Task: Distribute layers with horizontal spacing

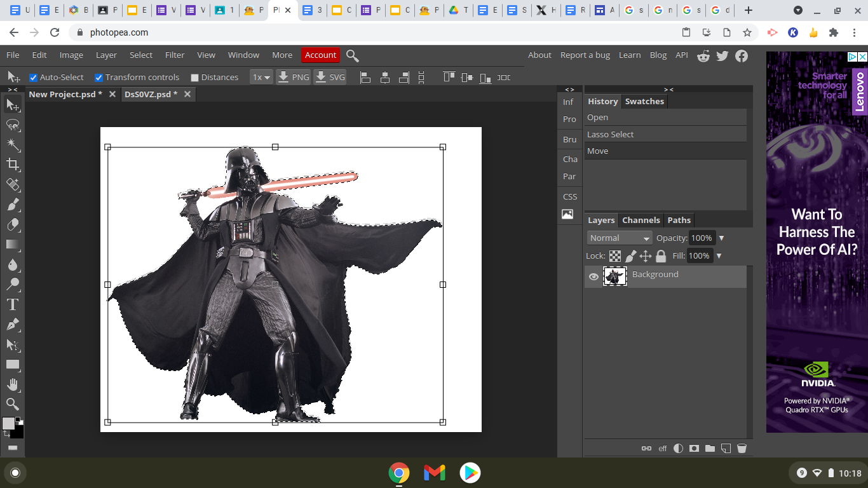Action: [x=504, y=78]
